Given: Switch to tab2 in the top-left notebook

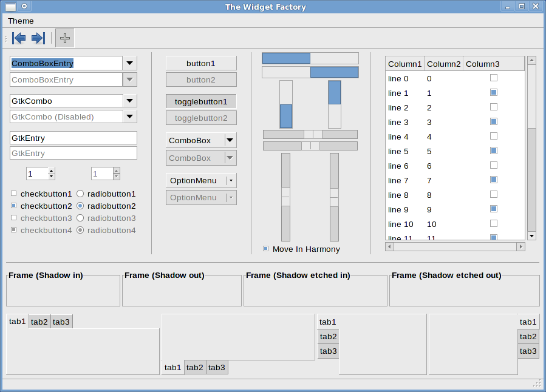Looking at the screenshot, I should point(39,322).
